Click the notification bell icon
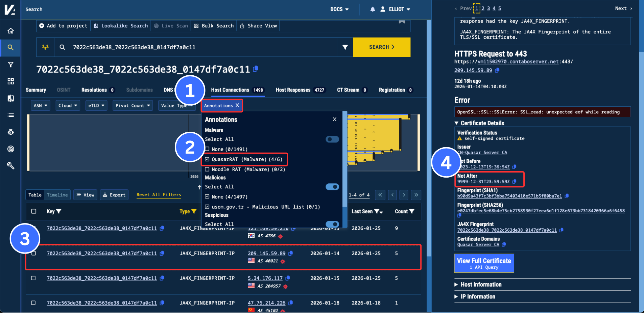Image resolution: width=644 pixels, height=315 pixels. point(373,9)
